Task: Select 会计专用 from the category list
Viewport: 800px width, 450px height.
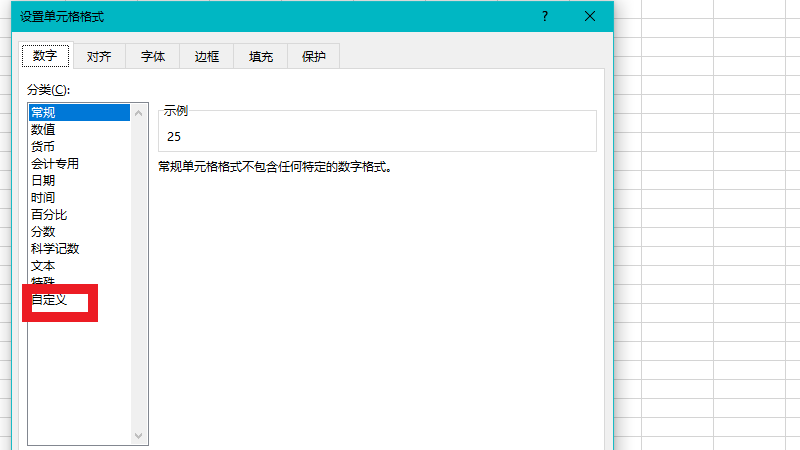Action: tap(55, 163)
